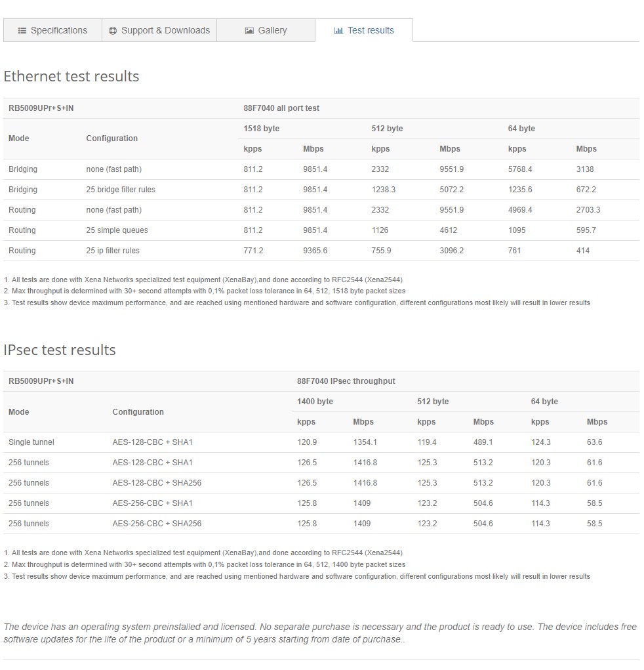Click the IPsec table's RB5009UPr+S+IN model name
Viewport: 644px width, 670px height.
click(41, 381)
